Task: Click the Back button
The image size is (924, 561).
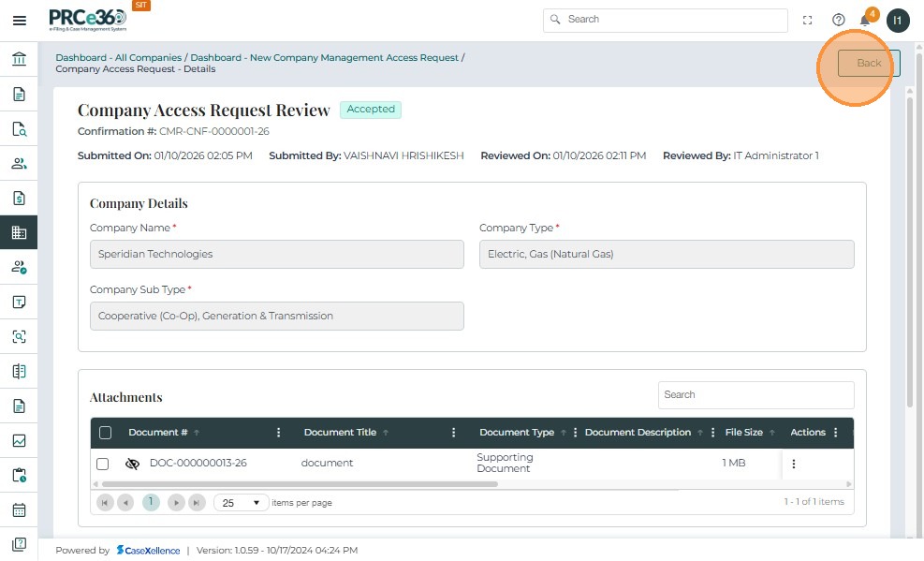Action: tap(869, 63)
